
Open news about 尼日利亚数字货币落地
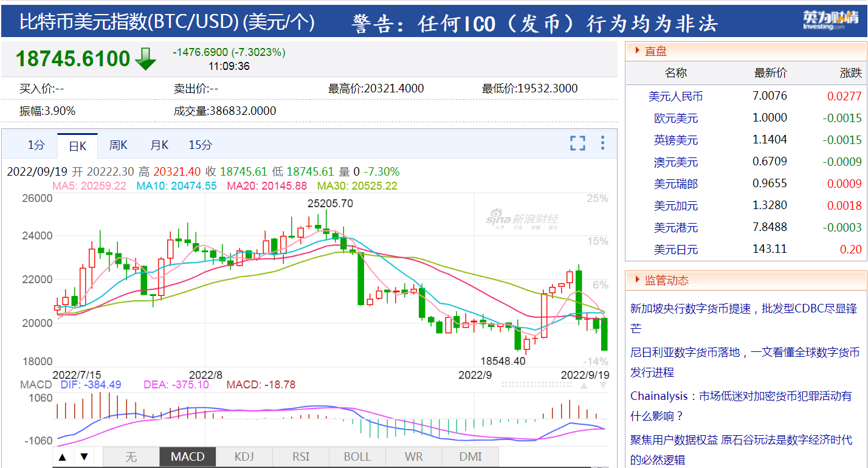coord(745,362)
